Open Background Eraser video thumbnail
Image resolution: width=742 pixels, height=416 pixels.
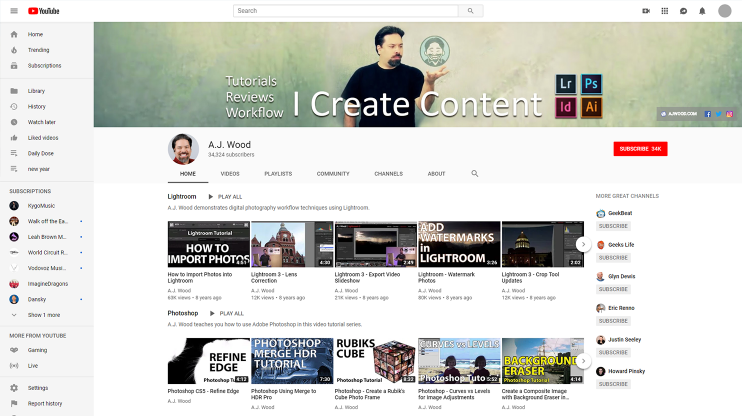(x=543, y=361)
